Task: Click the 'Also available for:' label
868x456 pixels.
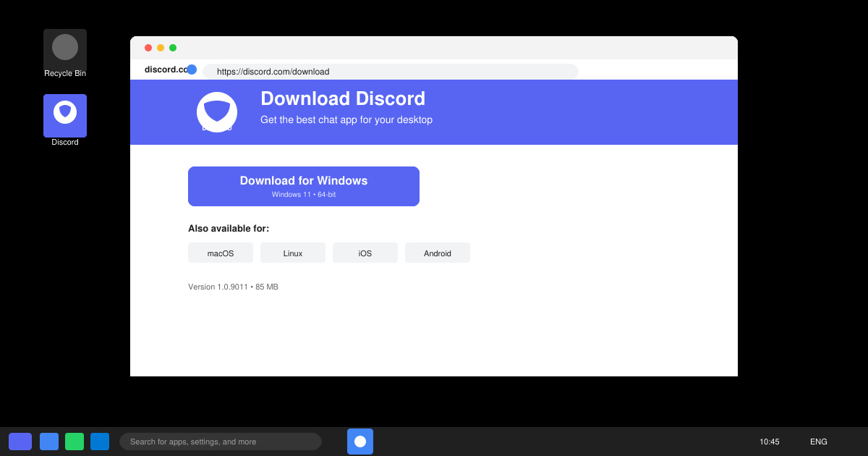Action: pyautogui.click(x=229, y=229)
